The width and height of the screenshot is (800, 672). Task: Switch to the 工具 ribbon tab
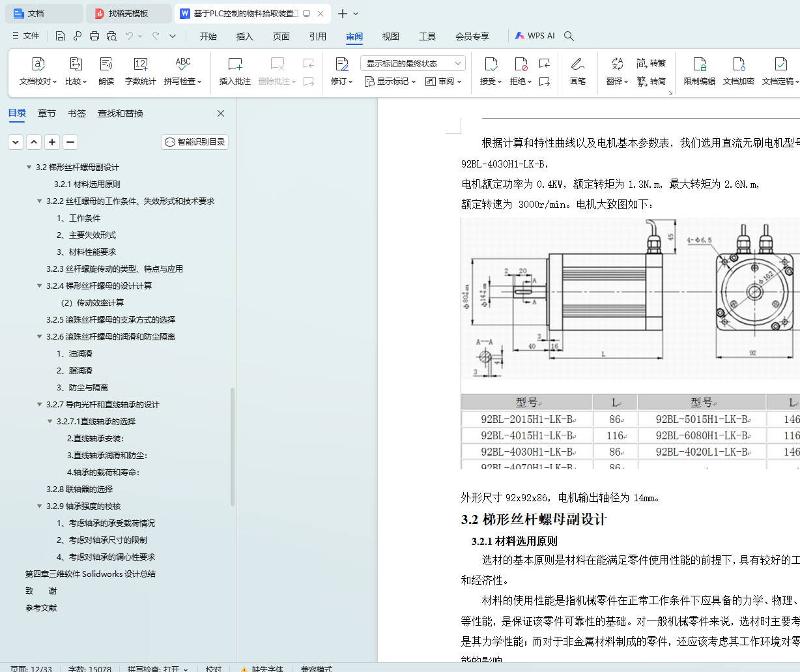click(427, 36)
